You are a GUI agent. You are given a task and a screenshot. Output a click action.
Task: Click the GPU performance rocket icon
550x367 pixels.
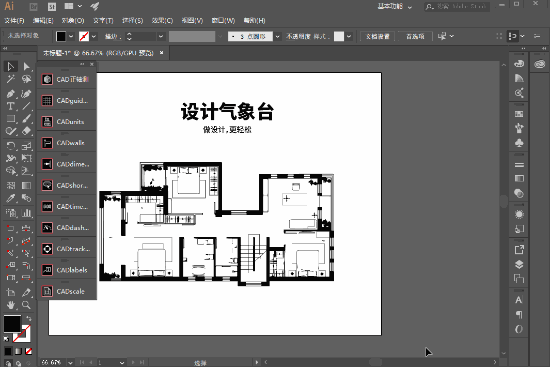(95, 6)
